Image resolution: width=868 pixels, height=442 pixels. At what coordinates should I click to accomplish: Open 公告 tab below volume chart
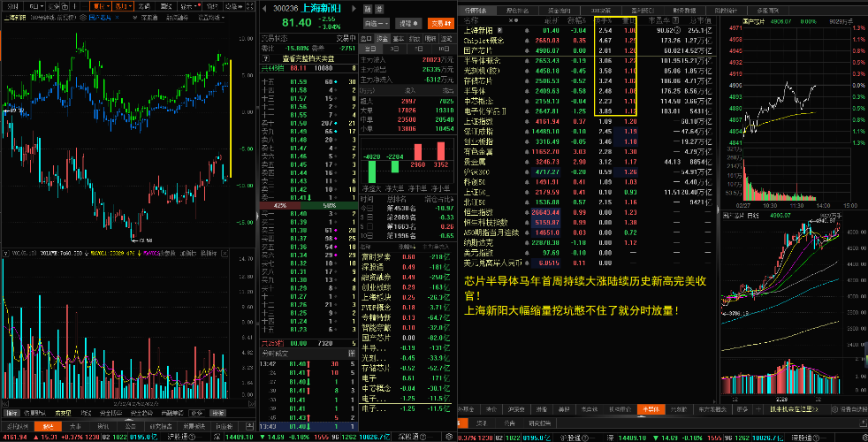130,426
